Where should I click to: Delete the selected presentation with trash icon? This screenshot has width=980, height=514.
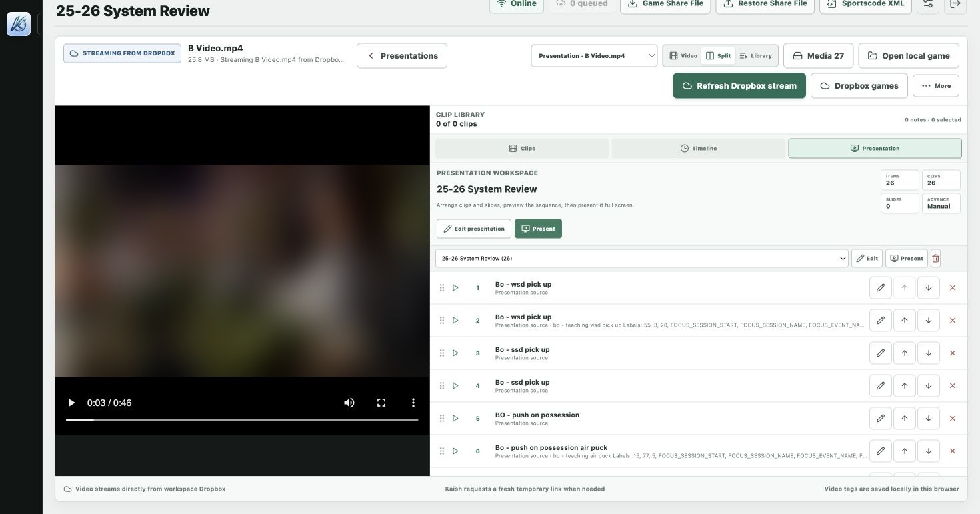[x=935, y=258]
